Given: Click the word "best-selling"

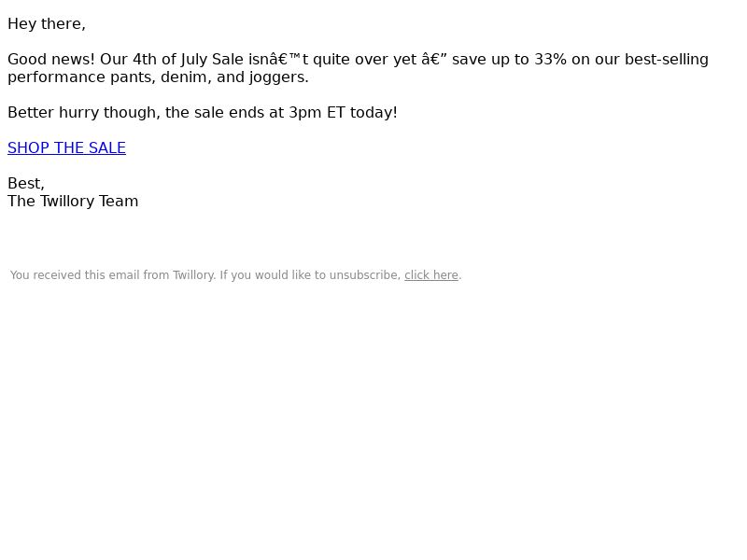Looking at the screenshot, I should click(667, 60).
